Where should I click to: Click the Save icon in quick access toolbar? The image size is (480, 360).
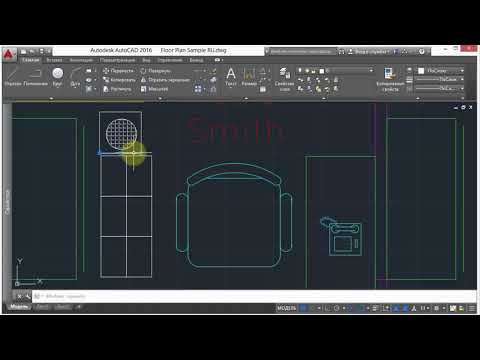42,51
